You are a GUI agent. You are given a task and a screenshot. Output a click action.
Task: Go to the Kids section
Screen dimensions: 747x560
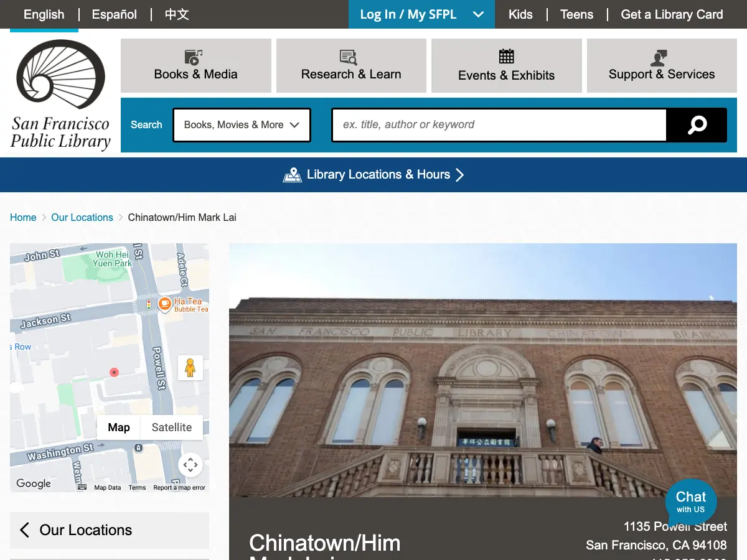[x=520, y=14]
